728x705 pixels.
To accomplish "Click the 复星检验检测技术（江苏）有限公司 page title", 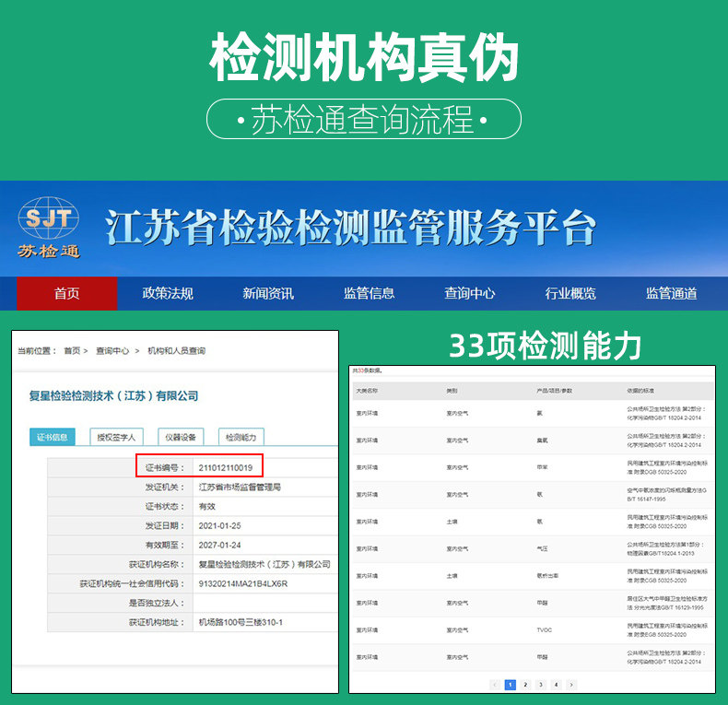I will point(113,395).
